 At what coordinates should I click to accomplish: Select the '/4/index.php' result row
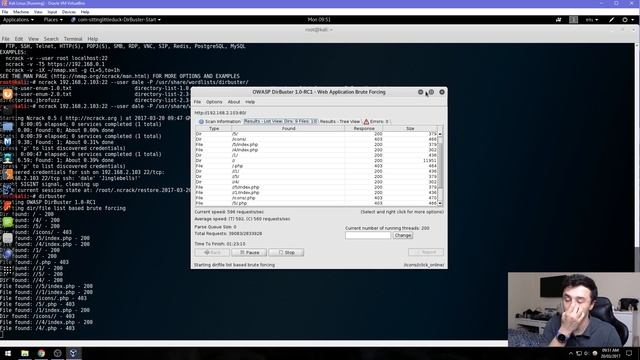pyautogui.click(x=316, y=150)
